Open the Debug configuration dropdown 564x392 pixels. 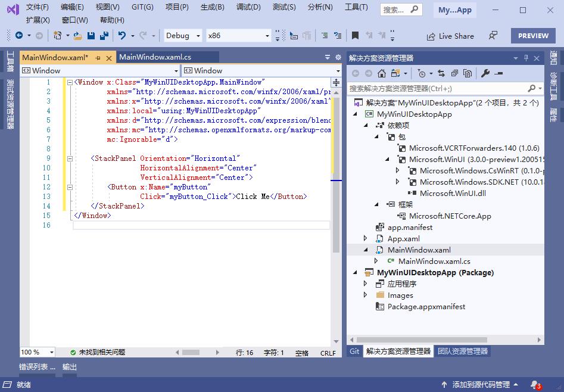coord(182,36)
